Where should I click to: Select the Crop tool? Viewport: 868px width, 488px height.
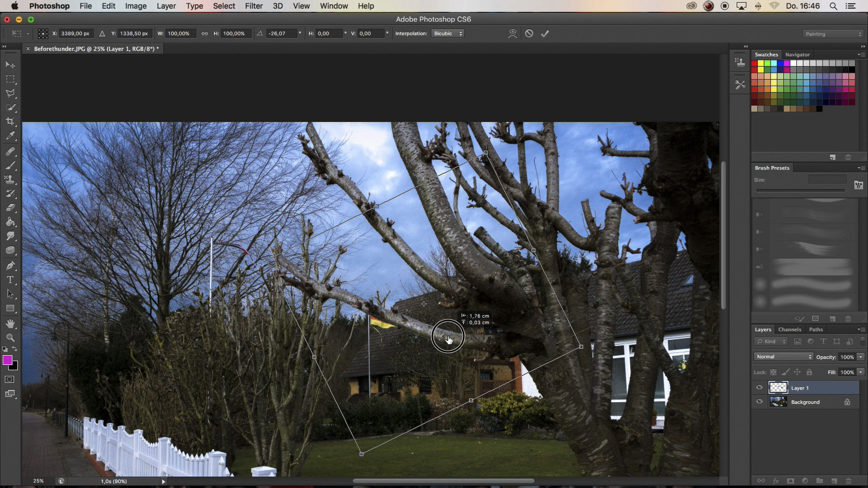click(10, 121)
